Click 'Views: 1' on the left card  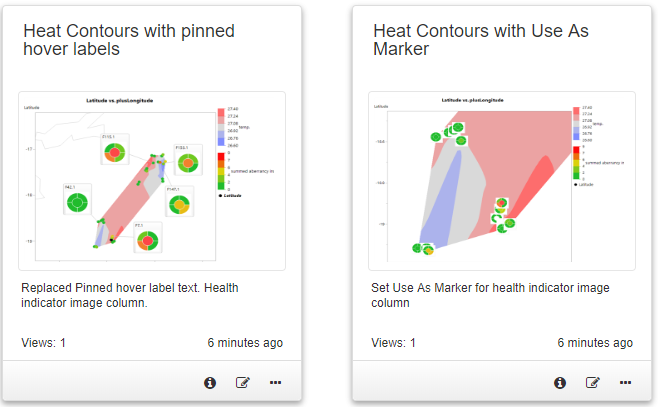43,343
